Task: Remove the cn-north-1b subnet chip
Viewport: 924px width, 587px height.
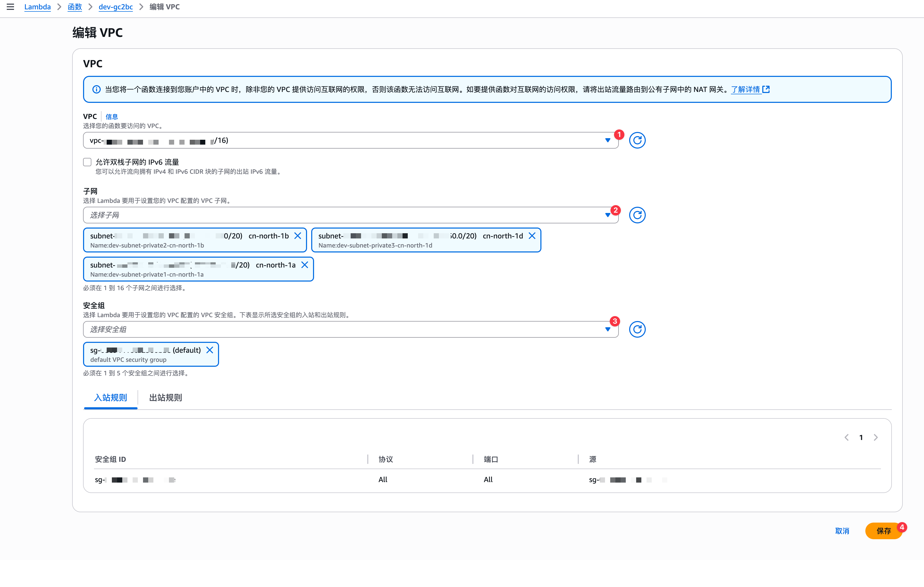Action: 298,236
